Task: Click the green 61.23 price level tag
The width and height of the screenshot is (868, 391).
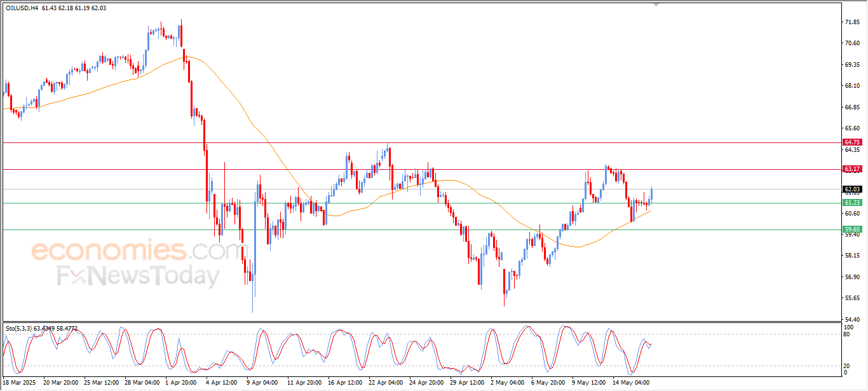Action: [x=852, y=202]
